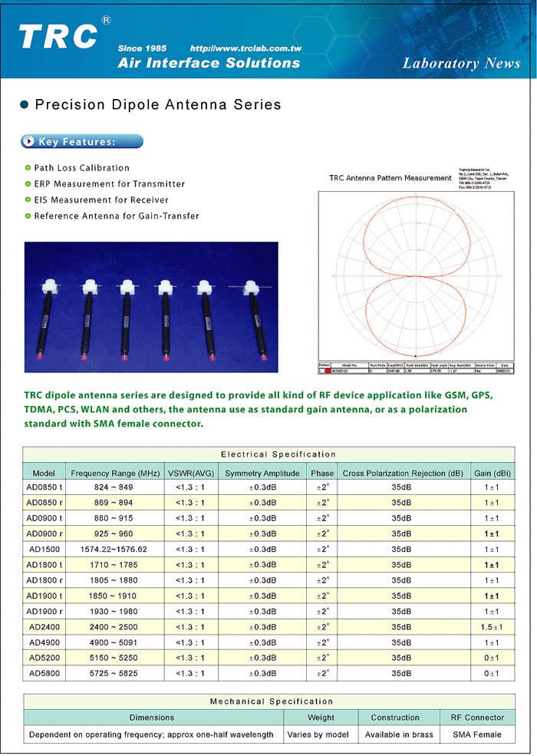Click Reference Antenna for Gain-Transfer text
The height and width of the screenshot is (756, 537).
[116, 216]
